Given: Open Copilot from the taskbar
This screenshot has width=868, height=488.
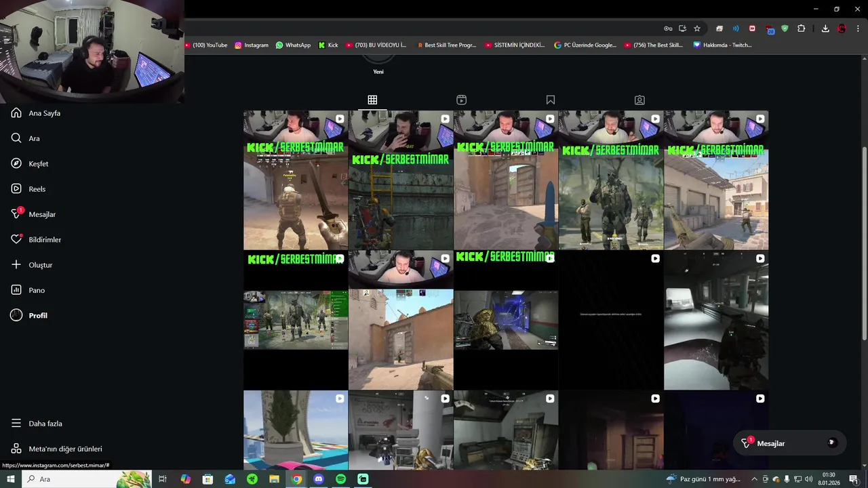Looking at the screenshot, I should [186, 479].
